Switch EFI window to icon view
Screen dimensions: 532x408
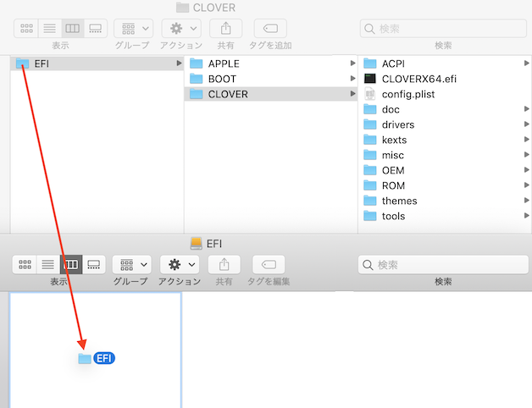point(25,265)
